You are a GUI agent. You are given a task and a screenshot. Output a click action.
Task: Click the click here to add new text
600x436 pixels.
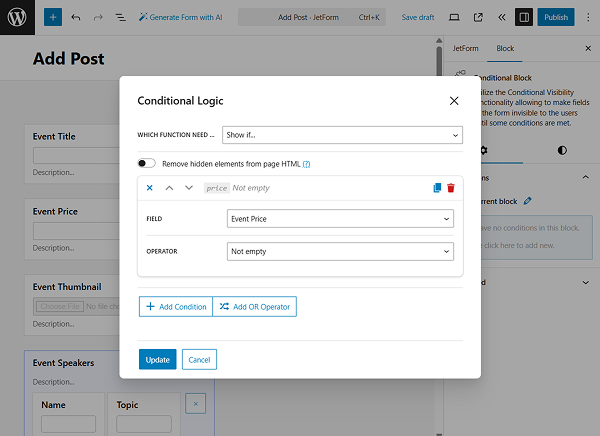tap(519, 245)
